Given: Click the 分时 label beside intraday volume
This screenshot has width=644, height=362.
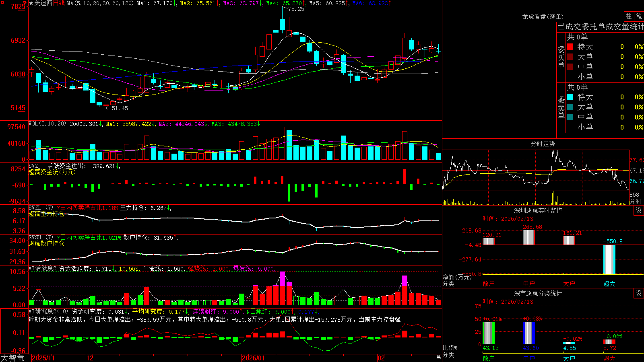Looking at the screenshot, I should click(636, 201).
